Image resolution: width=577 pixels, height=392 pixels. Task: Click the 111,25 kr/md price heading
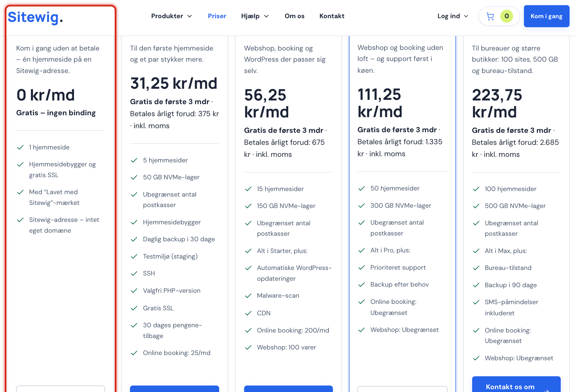pyautogui.click(x=380, y=103)
